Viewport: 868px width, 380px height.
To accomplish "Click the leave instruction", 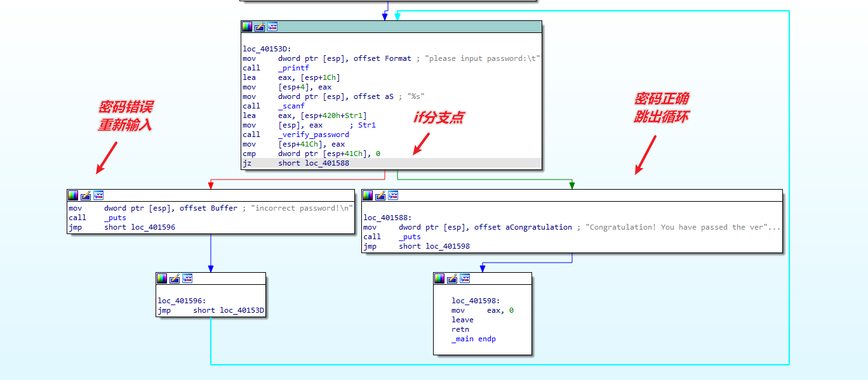I will click(462, 320).
